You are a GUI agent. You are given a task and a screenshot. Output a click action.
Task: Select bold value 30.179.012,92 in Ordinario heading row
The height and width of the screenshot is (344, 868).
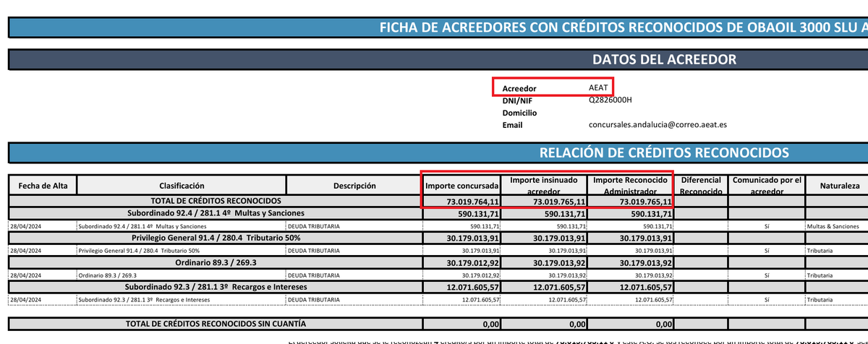tap(473, 263)
